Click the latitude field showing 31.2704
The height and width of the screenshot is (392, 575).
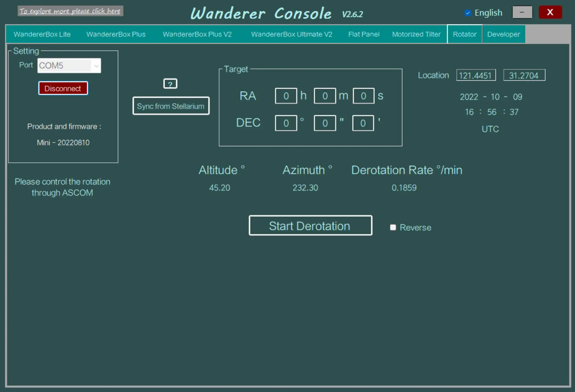pos(524,75)
